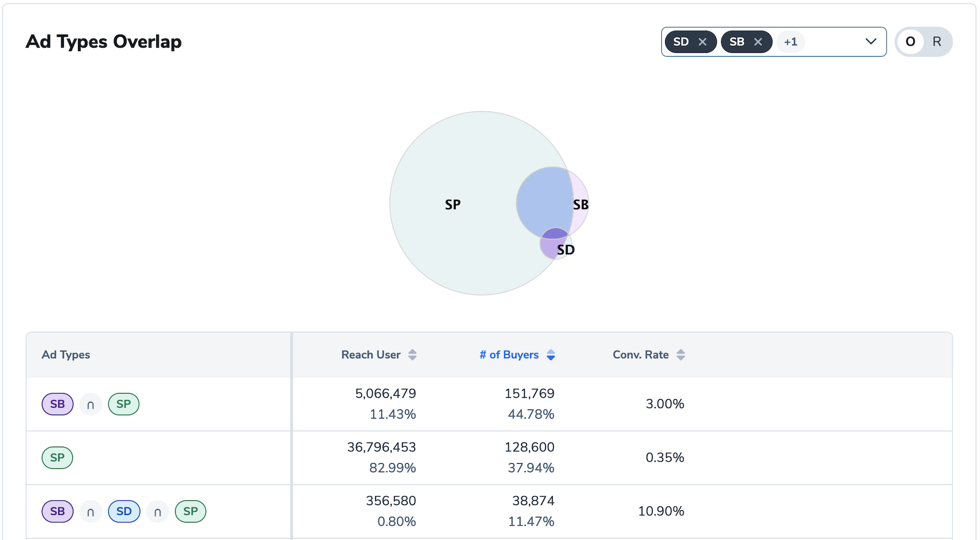Screen dimensions: 980x540
Task: Select the SD label in the Venn diagram
Action: pyautogui.click(x=566, y=249)
